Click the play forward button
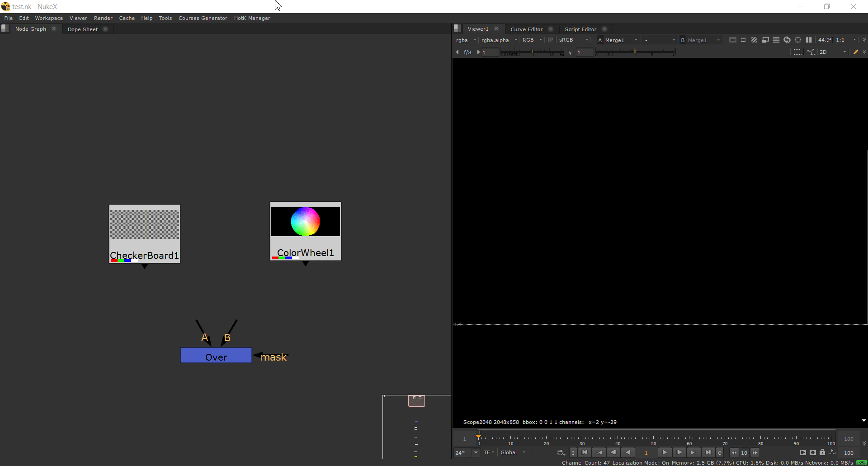The height and width of the screenshot is (466, 868). click(665, 452)
